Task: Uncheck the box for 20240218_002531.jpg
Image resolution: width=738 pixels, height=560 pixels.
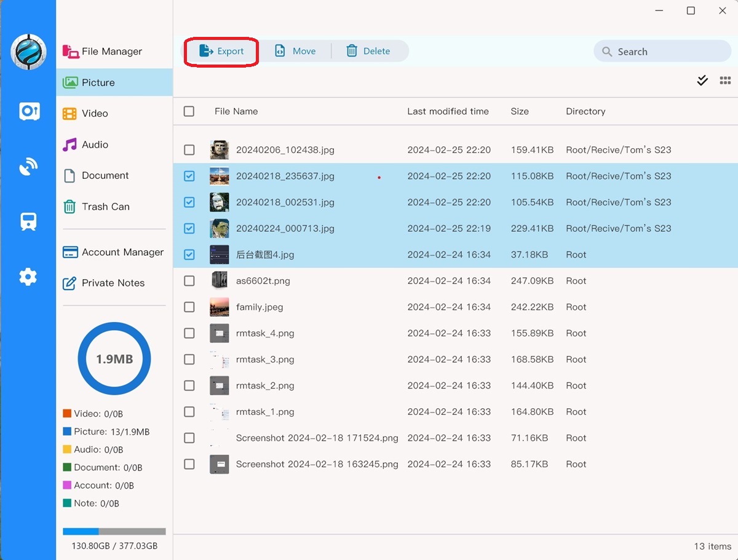Action: [189, 202]
